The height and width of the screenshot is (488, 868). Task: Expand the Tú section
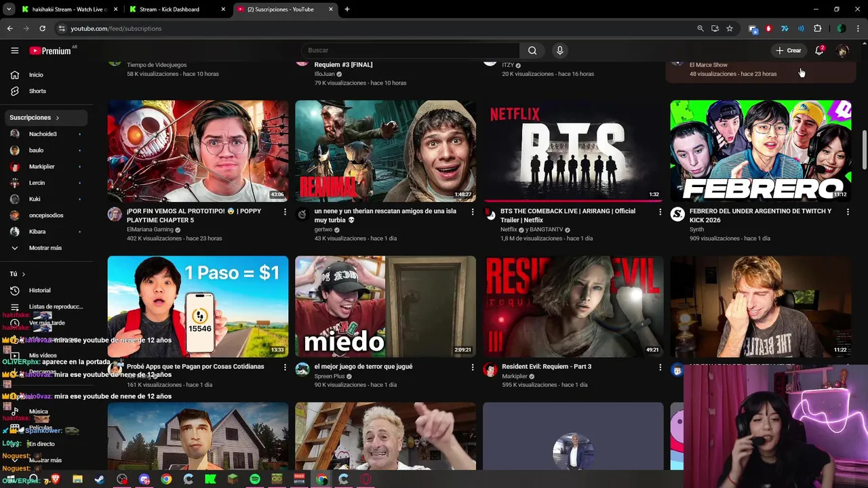click(18, 274)
